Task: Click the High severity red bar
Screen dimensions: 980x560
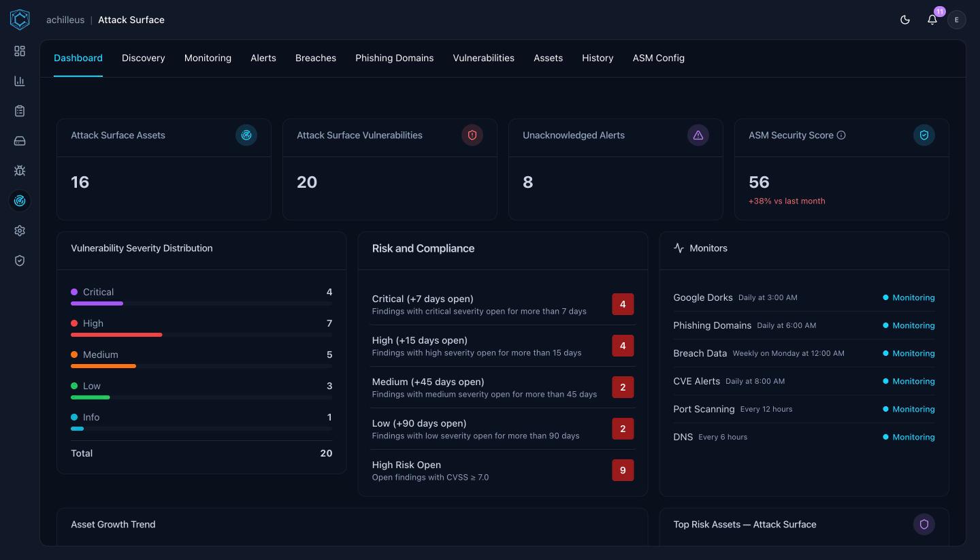Action: [x=116, y=335]
